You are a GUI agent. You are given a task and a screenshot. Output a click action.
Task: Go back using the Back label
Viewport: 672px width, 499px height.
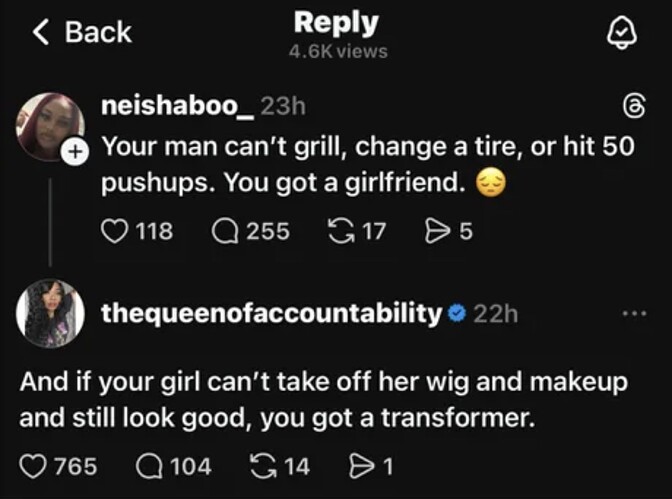coord(98,32)
